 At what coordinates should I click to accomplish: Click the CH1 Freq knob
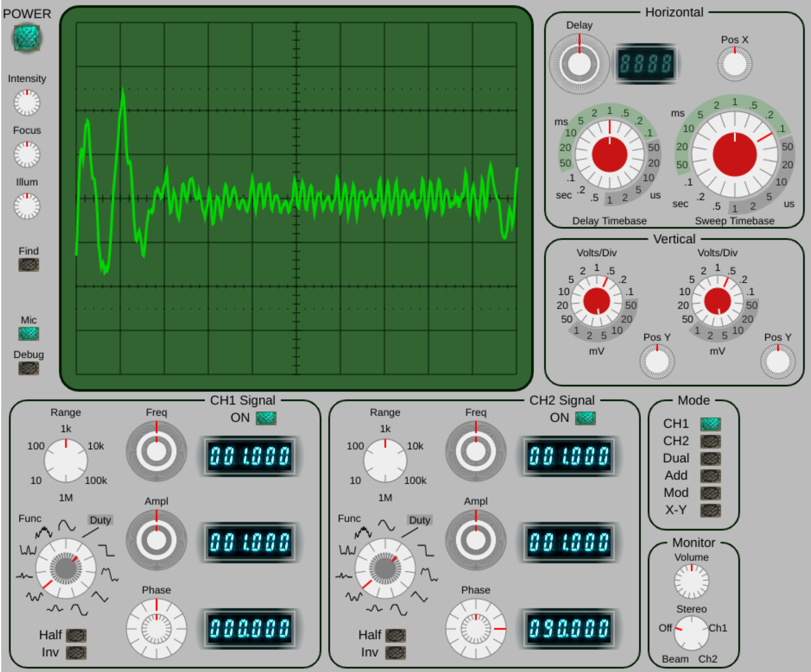click(x=156, y=452)
